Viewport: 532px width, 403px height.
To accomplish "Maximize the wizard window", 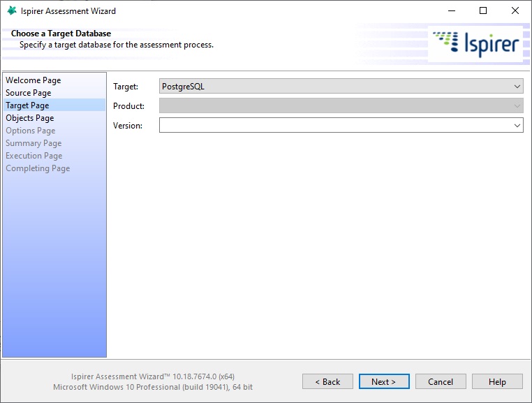I will pyautogui.click(x=483, y=11).
